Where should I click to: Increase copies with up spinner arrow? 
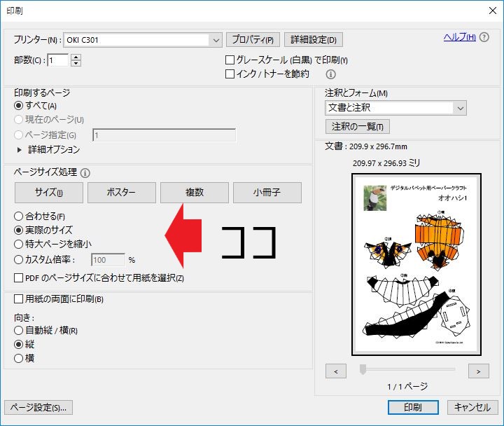click(x=76, y=57)
